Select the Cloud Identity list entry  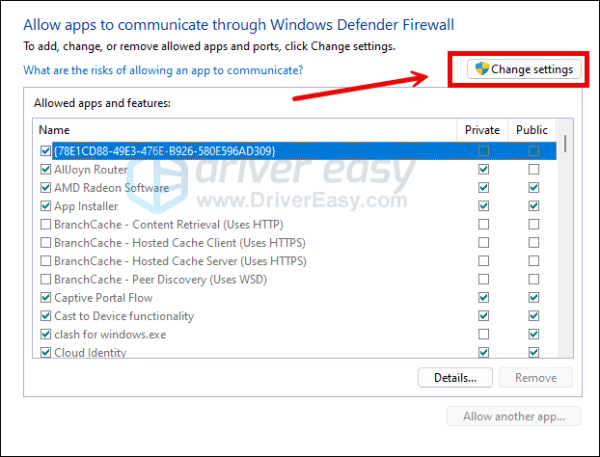[90, 352]
